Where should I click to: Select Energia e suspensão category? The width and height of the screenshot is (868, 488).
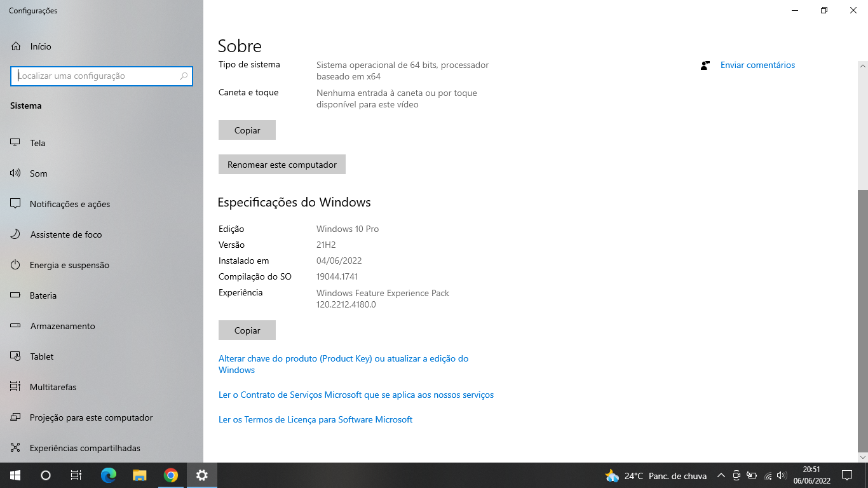[69, 265]
